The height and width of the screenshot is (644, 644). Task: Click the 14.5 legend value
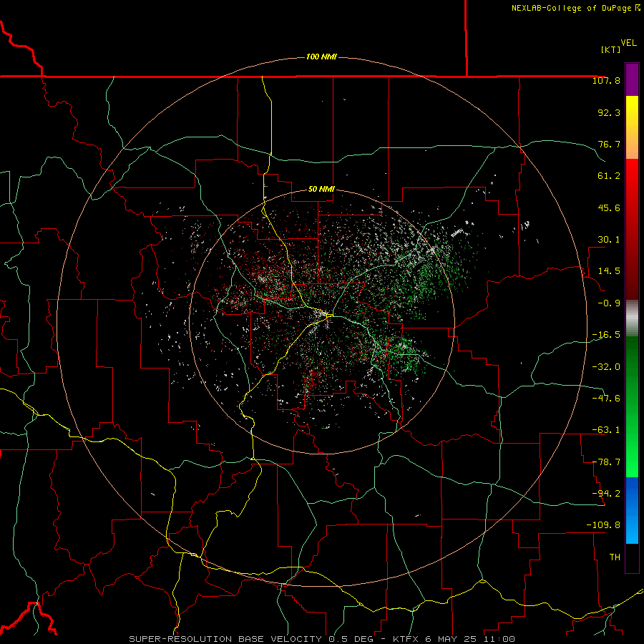[609, 271]
